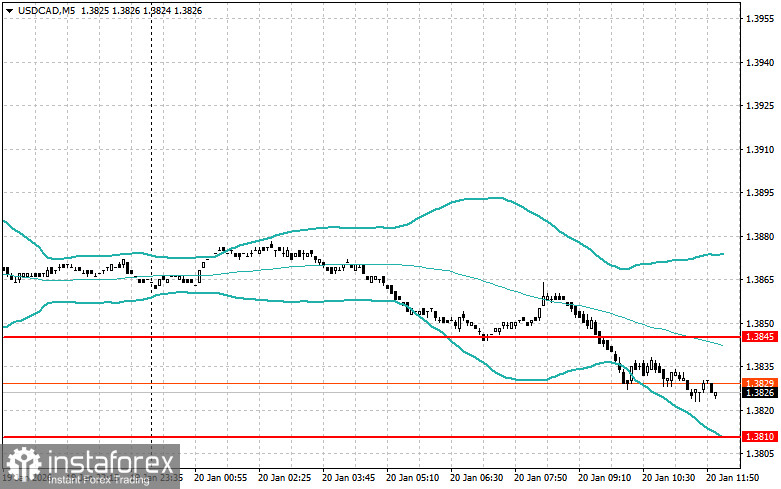Viewport: 781px width, 489px height.
Task: Click the 20 Jan 09:10 time label
Action: pos(604,478)
